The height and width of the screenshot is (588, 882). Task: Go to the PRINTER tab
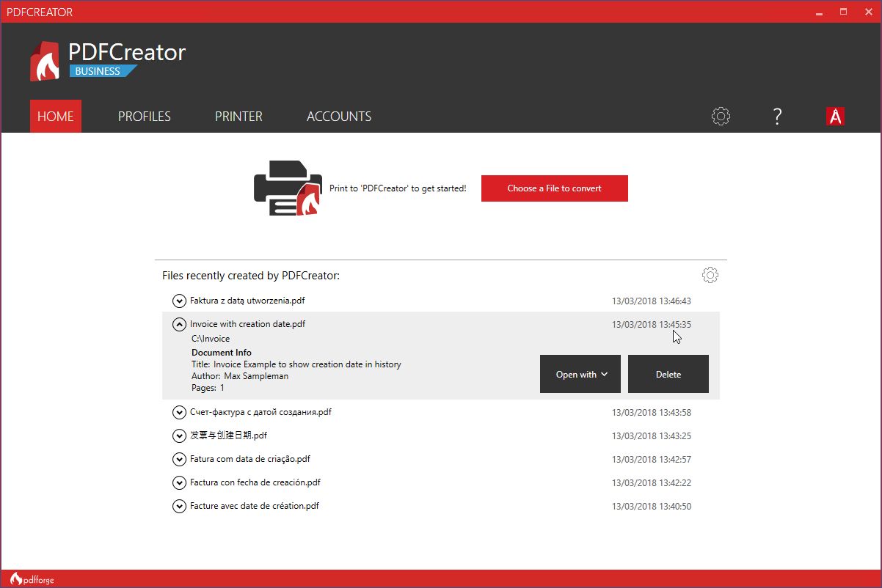238,116
